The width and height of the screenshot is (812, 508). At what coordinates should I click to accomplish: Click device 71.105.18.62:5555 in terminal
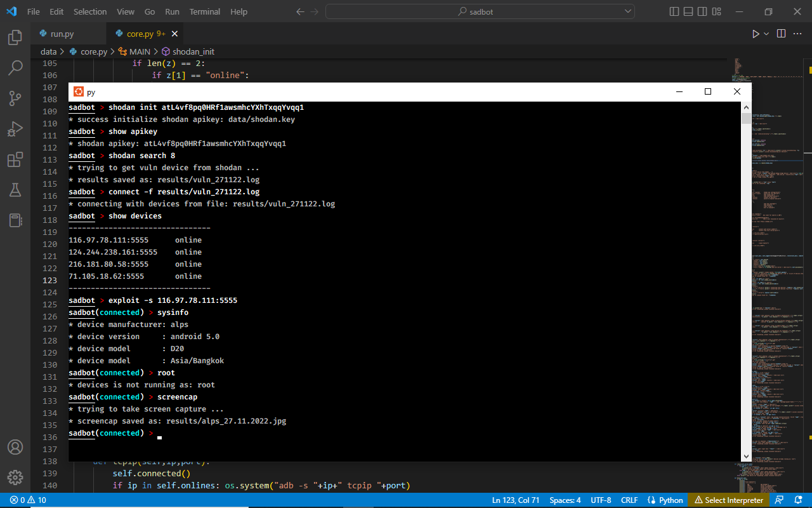107,276
